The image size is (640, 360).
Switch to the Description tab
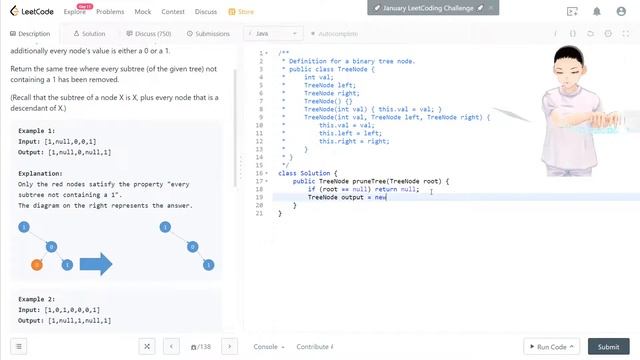[30, 34]
